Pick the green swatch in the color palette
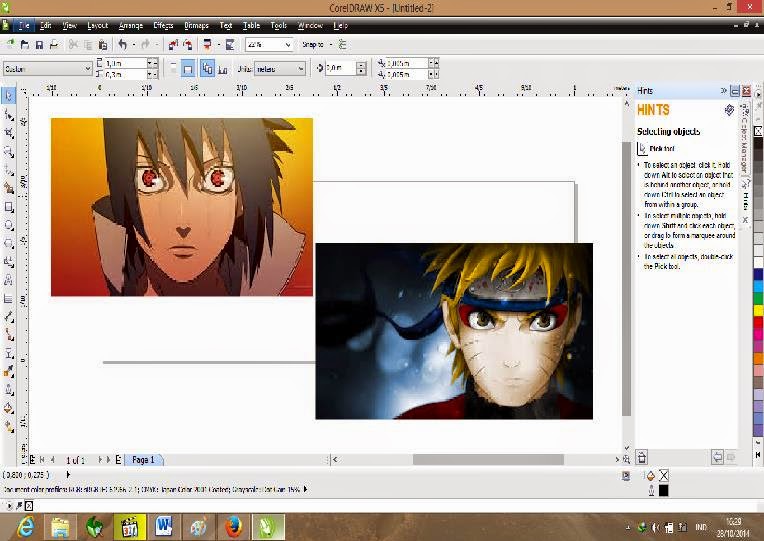764x541 pixels. click(x=758, y=298)
